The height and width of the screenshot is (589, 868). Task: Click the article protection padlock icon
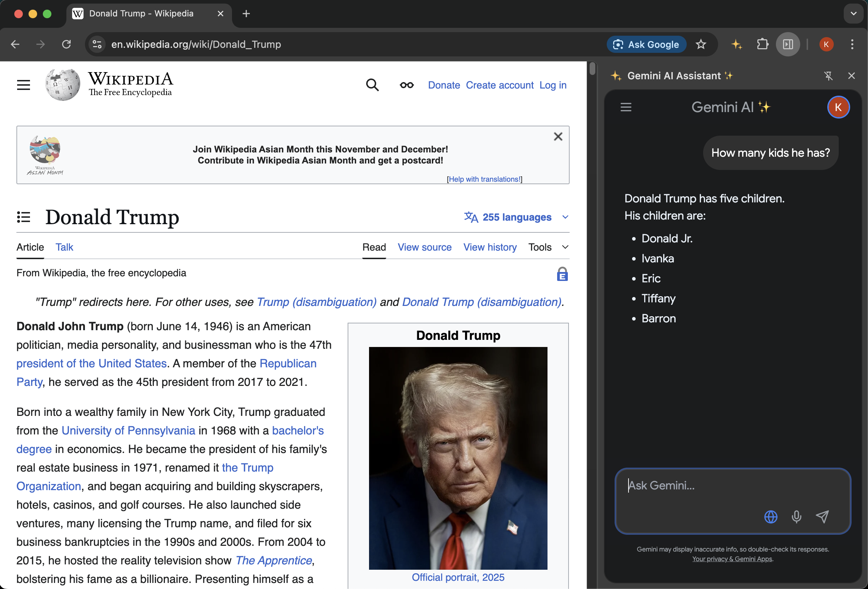[x=562, y=274]
